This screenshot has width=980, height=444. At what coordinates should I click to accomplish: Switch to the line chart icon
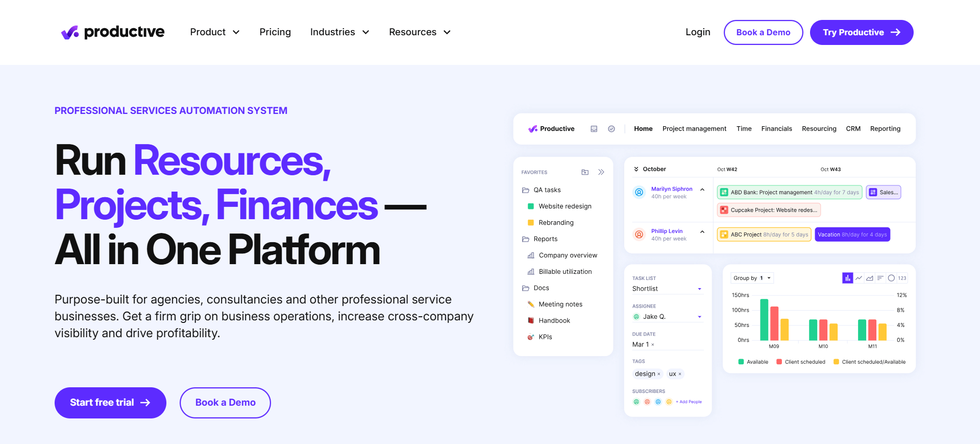coord(859,278)
